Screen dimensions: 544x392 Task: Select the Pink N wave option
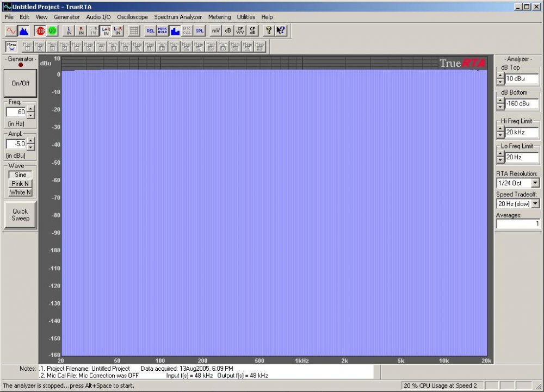pos(21,184)
